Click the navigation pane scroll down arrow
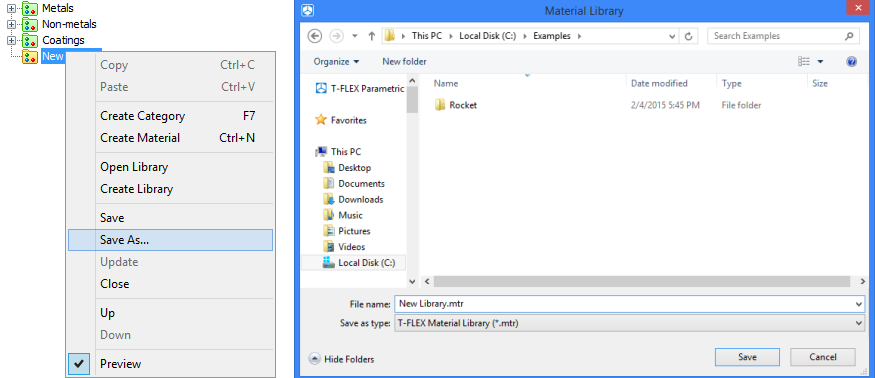 [x=412, y=281]
